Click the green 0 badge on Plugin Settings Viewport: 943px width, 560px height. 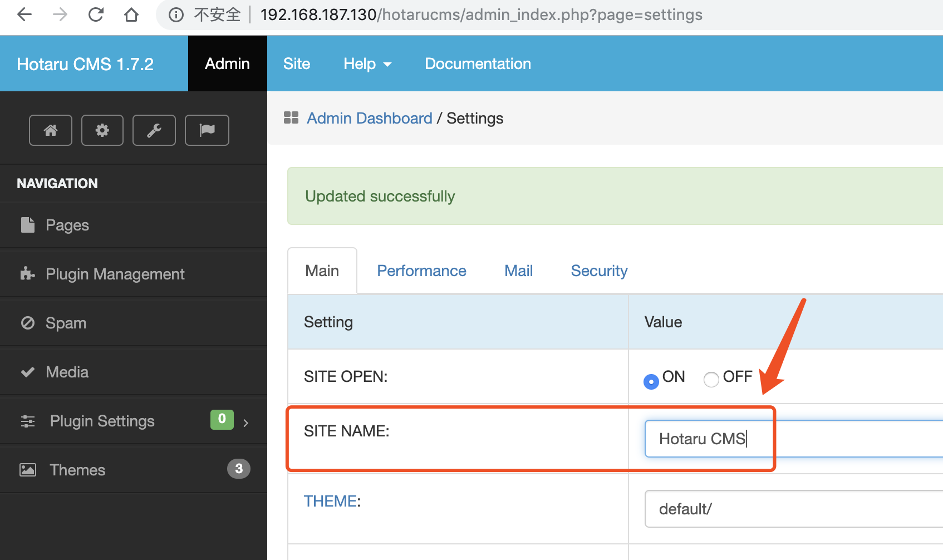pos(222,419)
